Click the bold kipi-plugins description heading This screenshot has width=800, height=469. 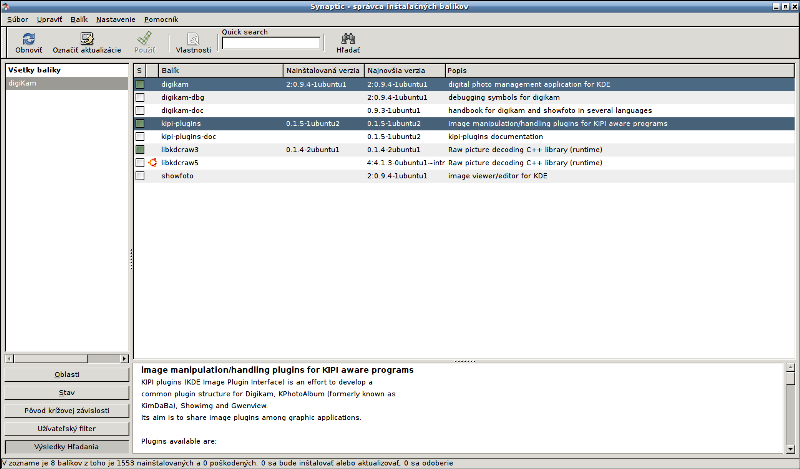[277, 370]
